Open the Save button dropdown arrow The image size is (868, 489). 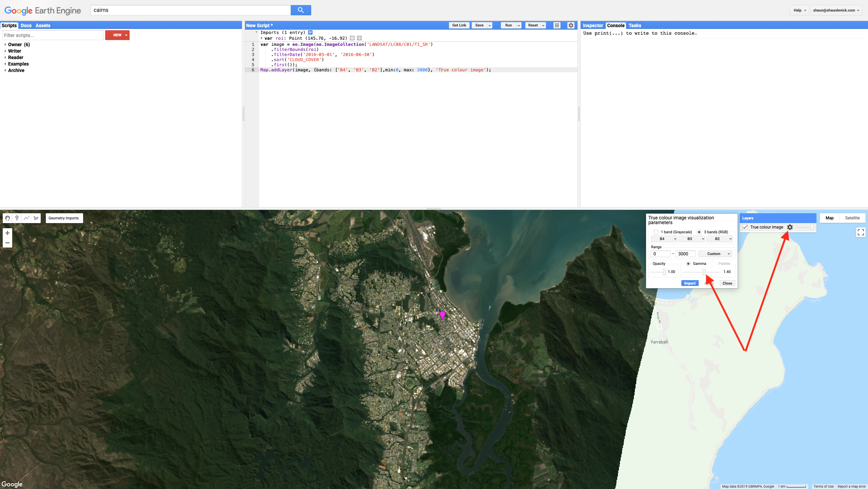(x=490, y=25)
